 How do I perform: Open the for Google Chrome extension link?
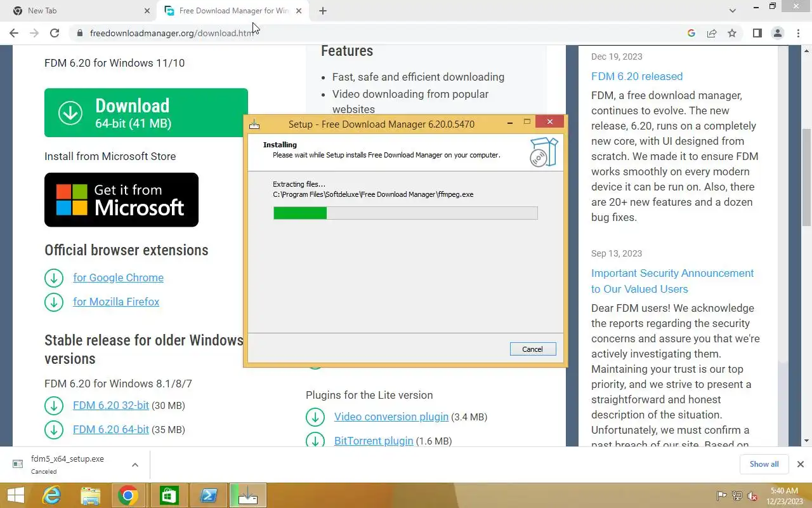point(118,277)
